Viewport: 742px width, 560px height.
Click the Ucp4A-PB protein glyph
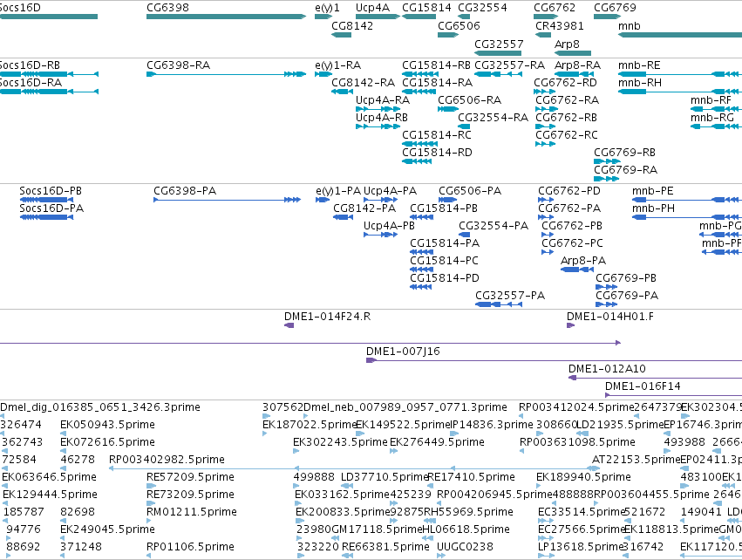tap(380, 235)
